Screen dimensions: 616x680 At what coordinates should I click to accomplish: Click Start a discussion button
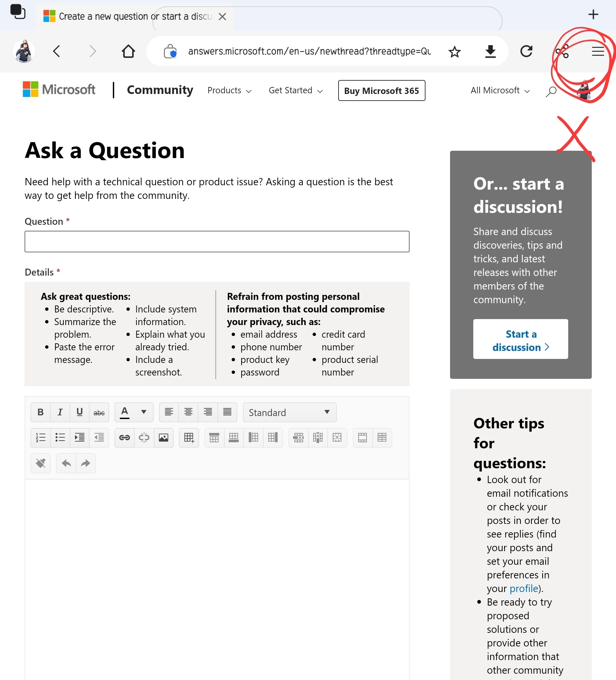click(x=521, y=339)
